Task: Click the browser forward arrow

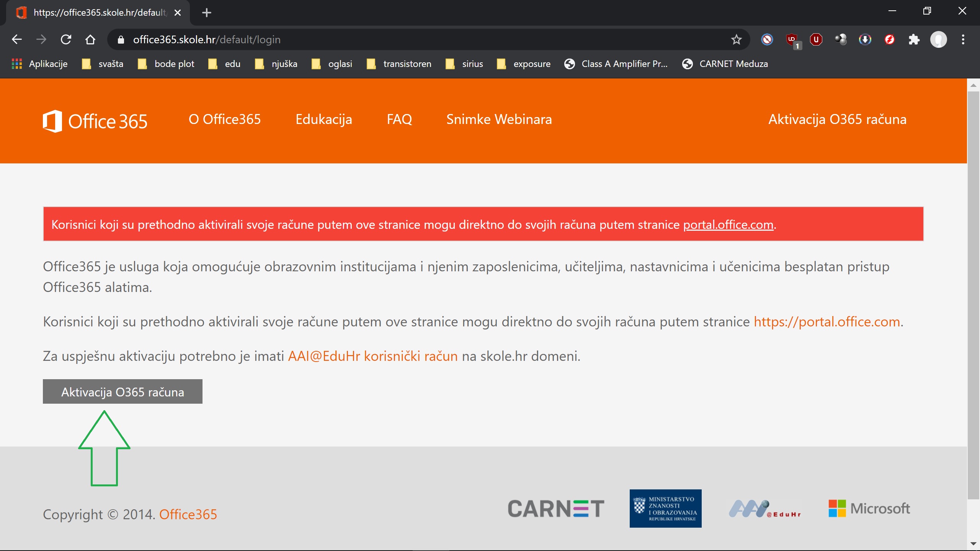Action: pyautogui.click(x=41, y=39)
